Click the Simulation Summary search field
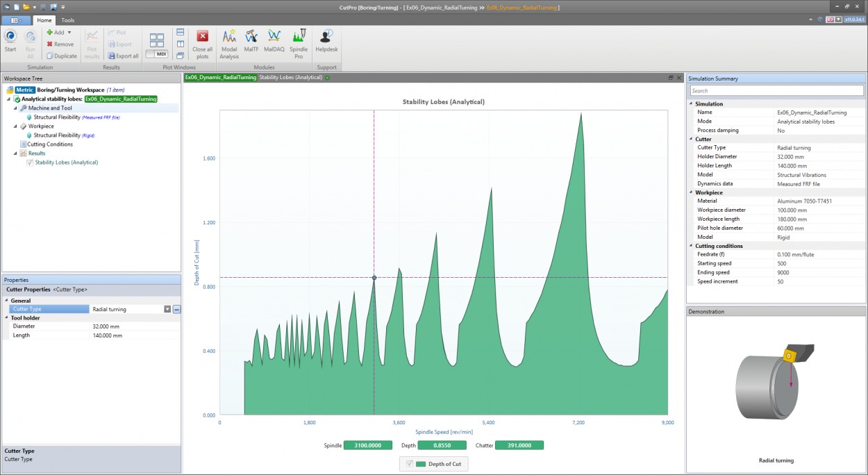This screenshot has width=868, height=475. (x=776, y=91)
